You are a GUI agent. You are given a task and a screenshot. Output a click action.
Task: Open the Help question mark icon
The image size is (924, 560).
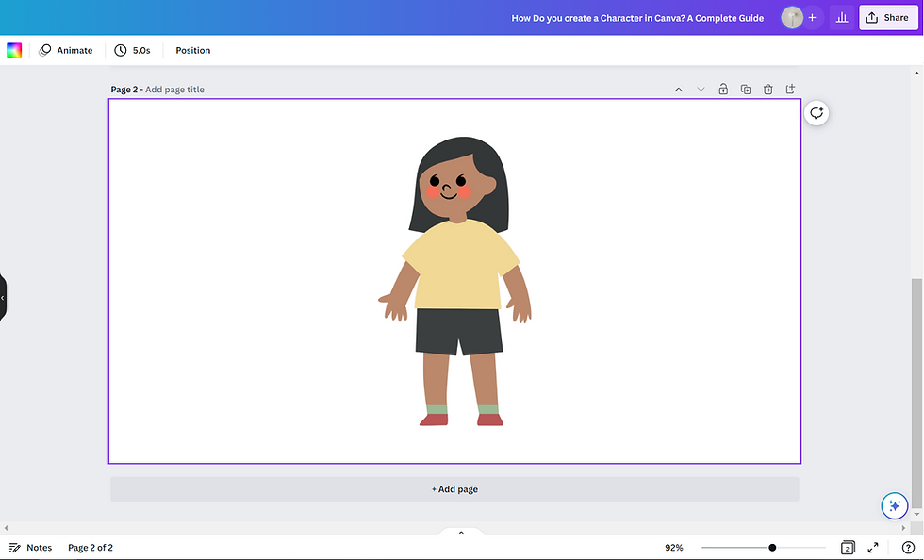908,548
